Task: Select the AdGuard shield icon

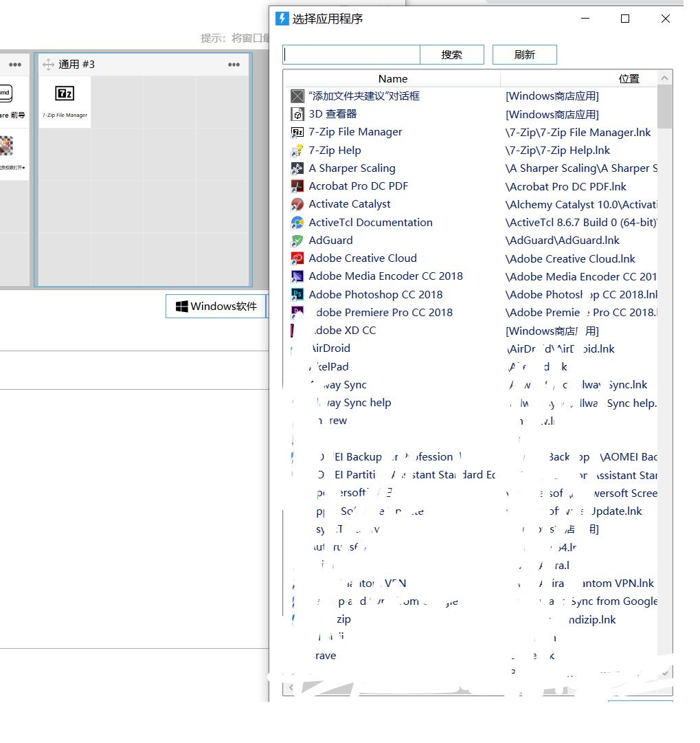Action: click(x=297, y=241)
